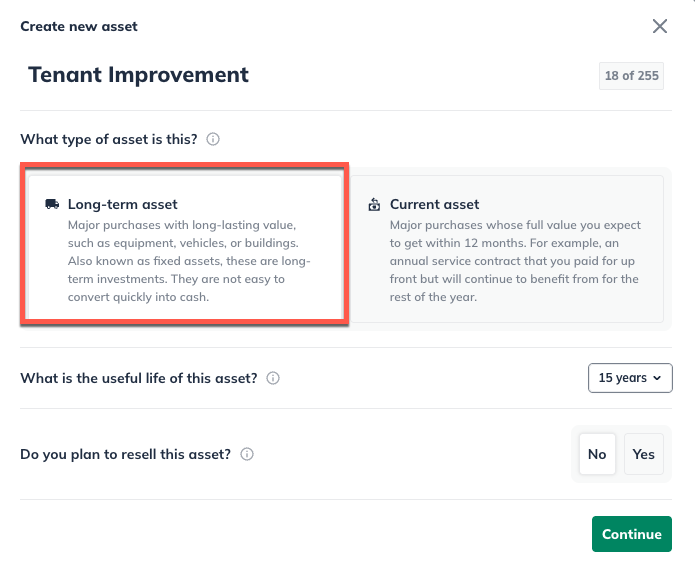Click the Current asset card icon
The image size is (695, 562).
[374, 204]
